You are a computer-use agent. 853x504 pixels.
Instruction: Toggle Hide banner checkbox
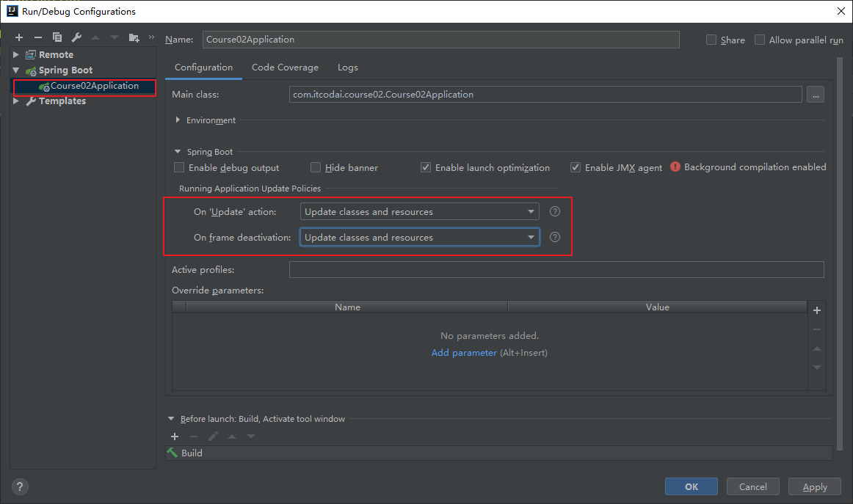pyautogui.click(x=316, y=167)
